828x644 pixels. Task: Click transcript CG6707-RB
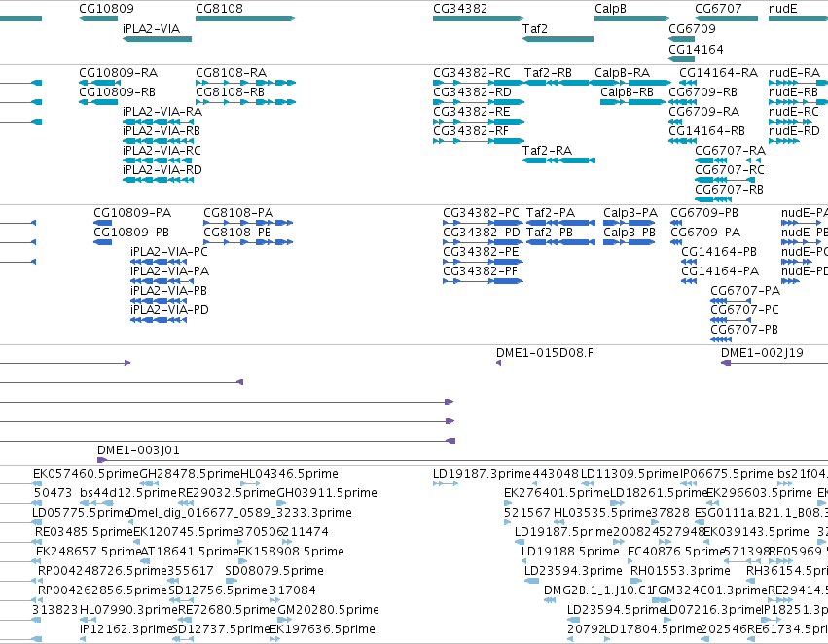pos(729,190)
